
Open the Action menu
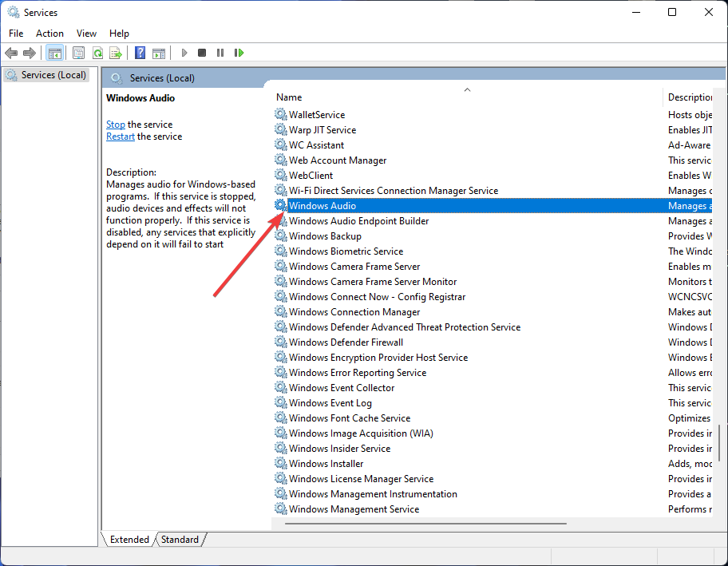pyautogui.click(x=49, y=34)
